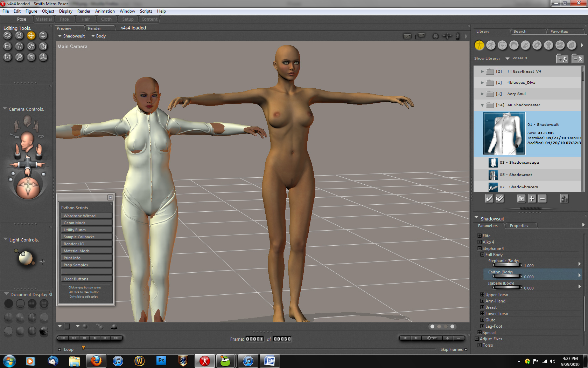
Task: Expand the Breast parameter group
Action: [482, 307]
